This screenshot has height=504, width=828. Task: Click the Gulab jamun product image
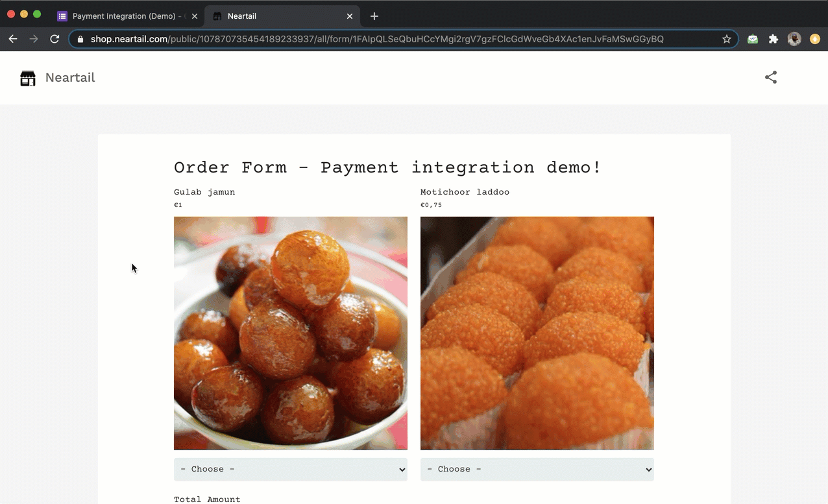pos(290,333)
